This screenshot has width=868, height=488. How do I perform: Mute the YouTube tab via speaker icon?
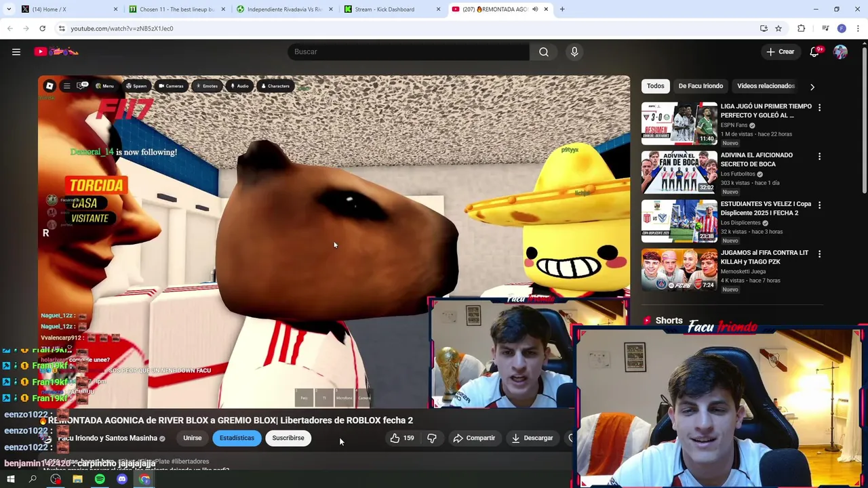tap(535, 9)
